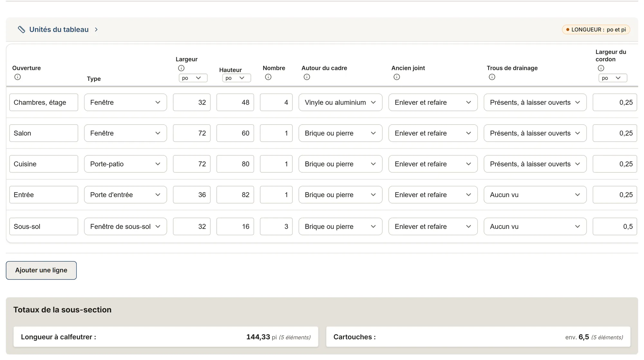Edit Nombre field in Chambres, étage row
This screenshot has height=360, width=644.
pyautogui.click(x=276, y=102)
